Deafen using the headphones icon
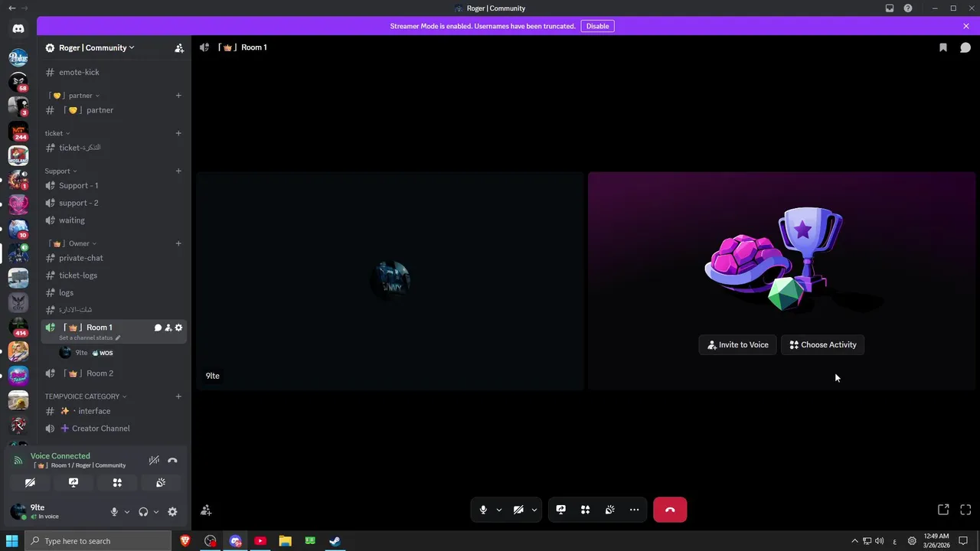The width and height of the screenshot is (980, 551). point(143,512)
